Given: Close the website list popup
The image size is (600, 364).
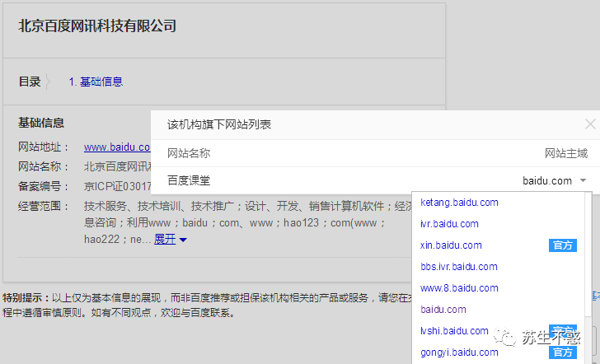Looking at the screenshot, I should click(590, 124).
